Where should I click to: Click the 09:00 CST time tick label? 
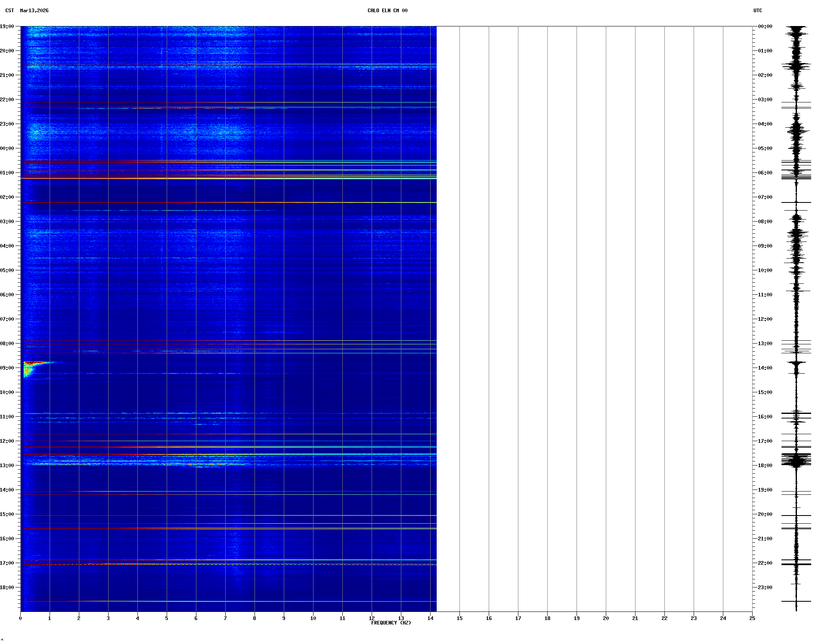click(x=7, y=368)
